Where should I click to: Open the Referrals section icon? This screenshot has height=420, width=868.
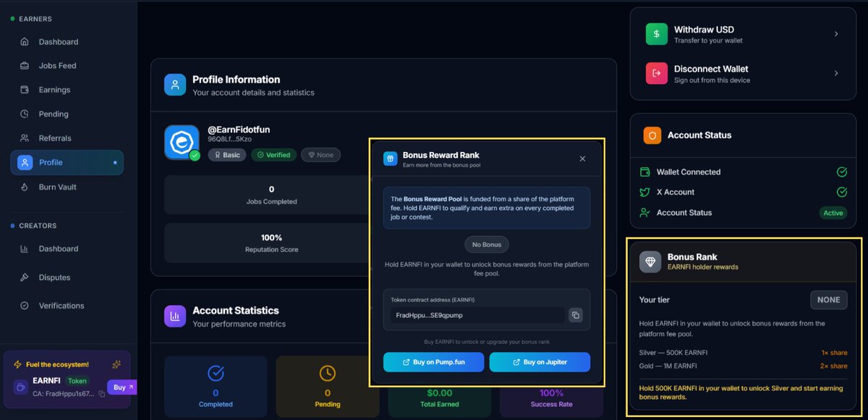[x=24, y=138]
